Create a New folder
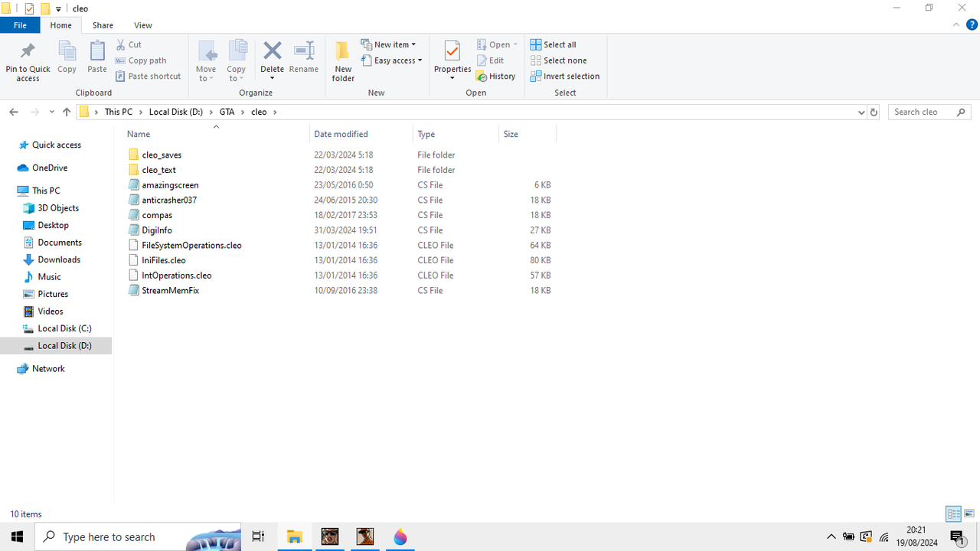Image resolution: width=980 pixels, height=551 pixels. [343, 60]
